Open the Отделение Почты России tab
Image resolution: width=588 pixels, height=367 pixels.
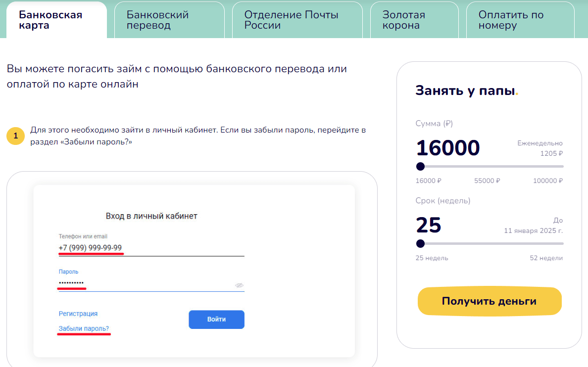(x=297, y=20)
